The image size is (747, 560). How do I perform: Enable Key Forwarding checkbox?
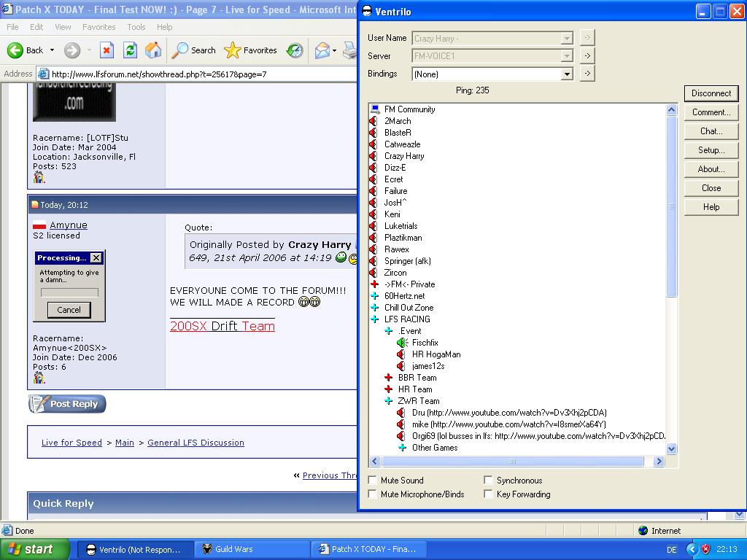pos(488,494)
